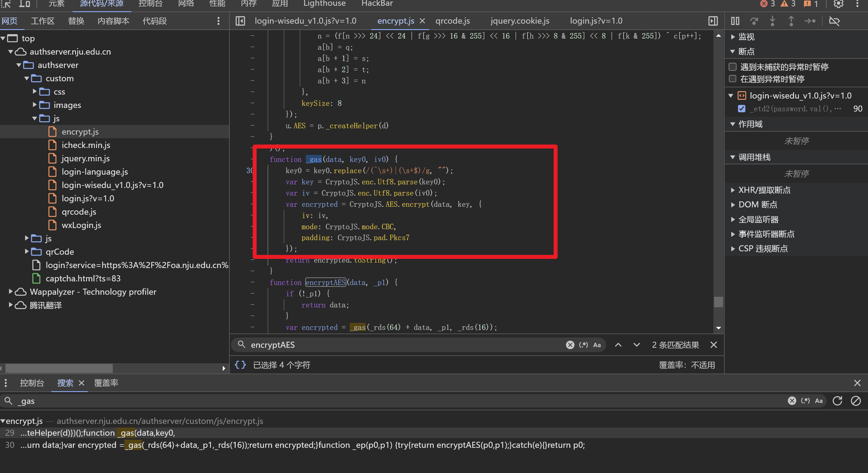
Task: Jump to next find match
Action: click(x=636, y=344)
